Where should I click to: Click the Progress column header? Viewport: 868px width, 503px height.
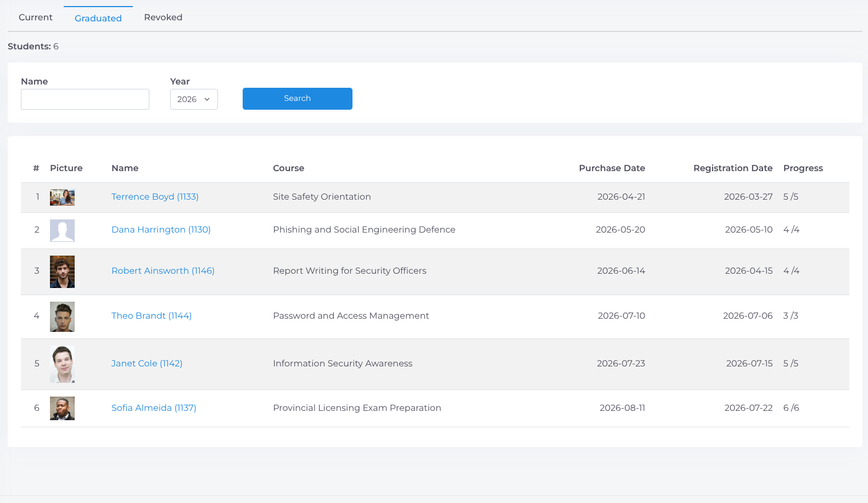coord(803,168)
